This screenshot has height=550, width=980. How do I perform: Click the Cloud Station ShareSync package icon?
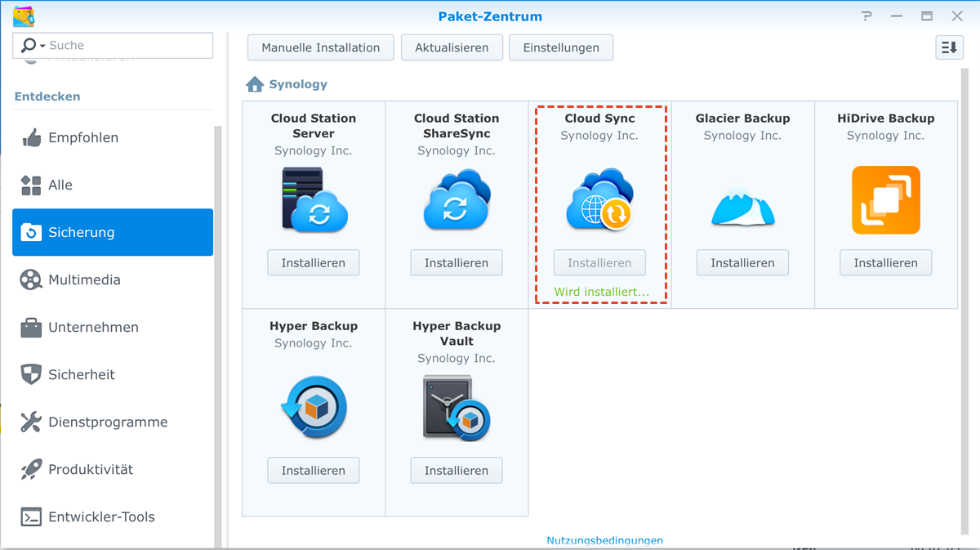(x=457, y=199)
